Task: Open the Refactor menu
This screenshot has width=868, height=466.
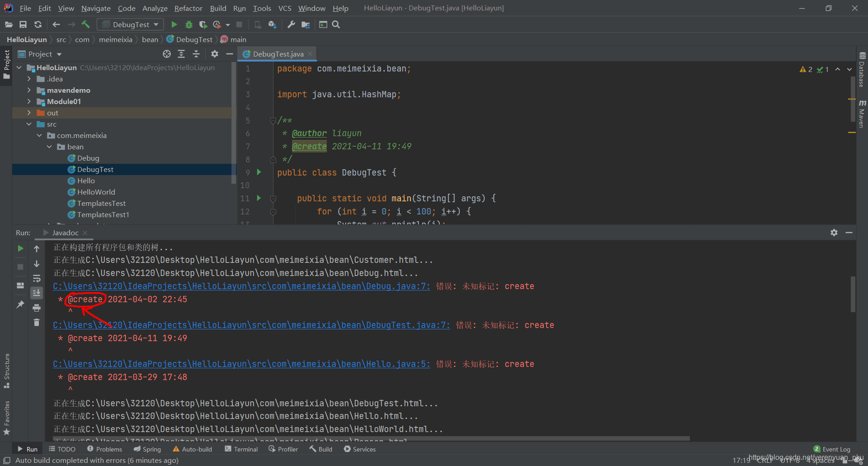Action: 188,8
